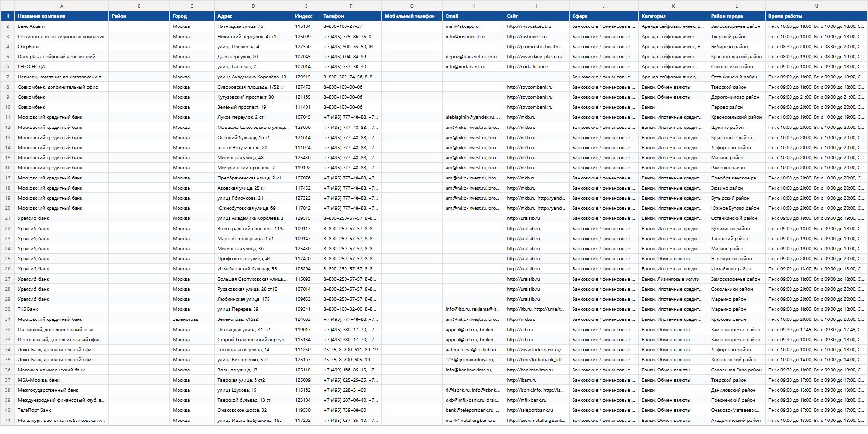The width and height of the screenshot is (868, 434).
Task: Select the 'Зеленоград' city cell
Action: point(192,319)
